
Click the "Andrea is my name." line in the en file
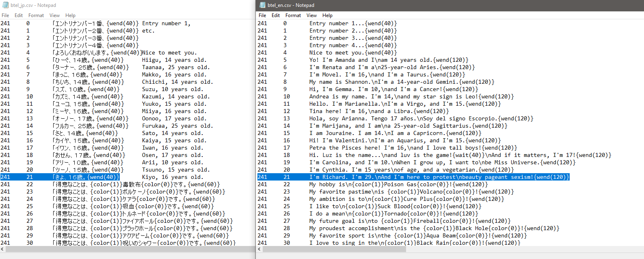click(411, 96)
